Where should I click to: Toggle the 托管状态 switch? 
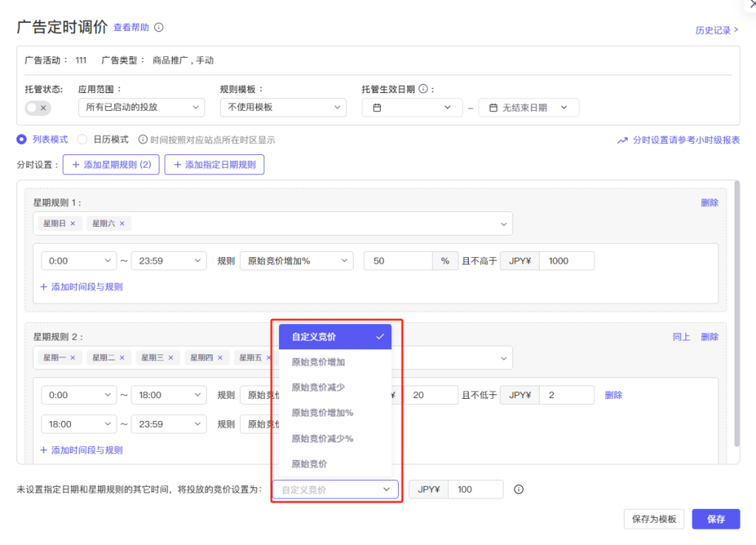[38, 108]
